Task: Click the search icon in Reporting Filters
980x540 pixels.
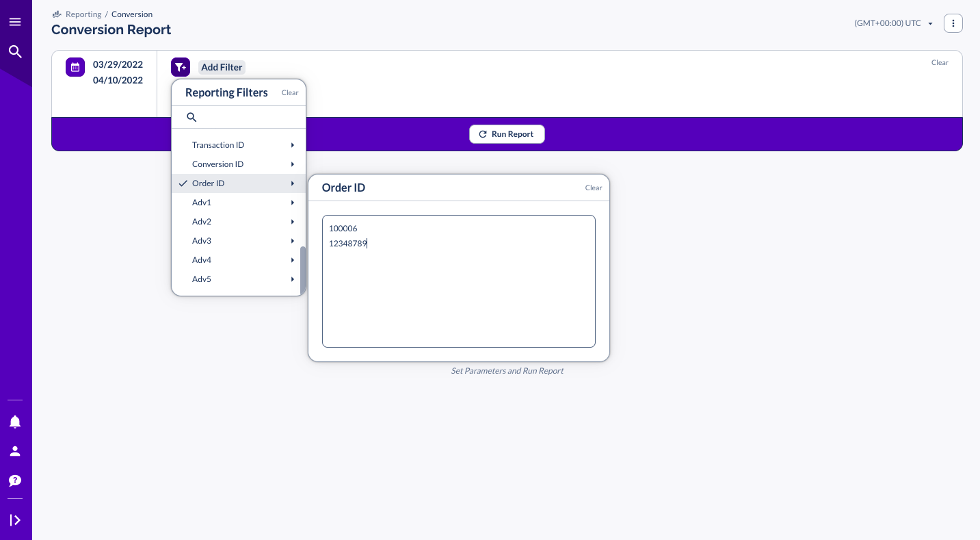Action: point(191,117)
